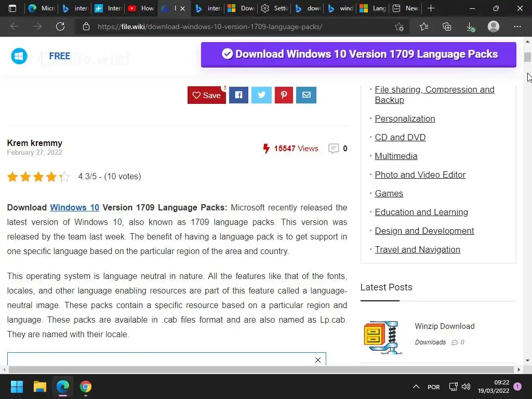This screenshot has height=399, width=532.
Task: Open Design and Development category
Action: 424,231
